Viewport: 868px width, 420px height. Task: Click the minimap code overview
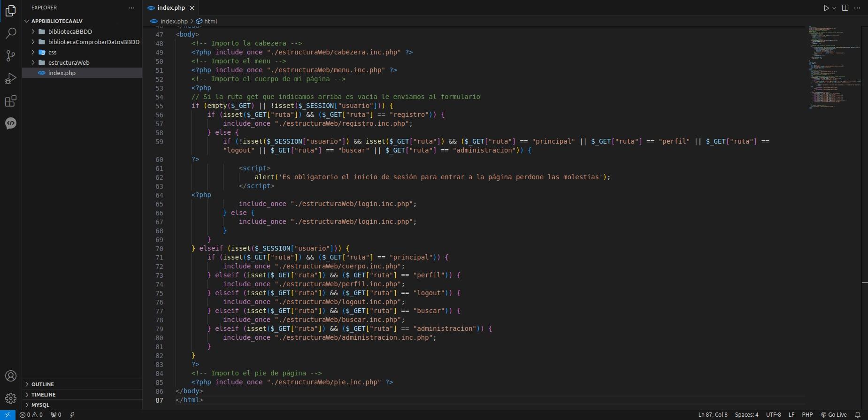tap(834, 68)
